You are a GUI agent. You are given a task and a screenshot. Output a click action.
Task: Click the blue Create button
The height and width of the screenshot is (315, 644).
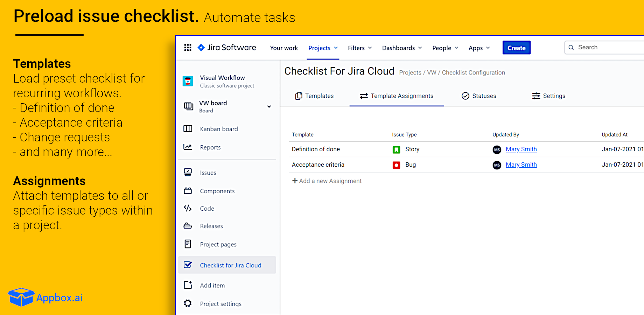pyautogui.click(x=516, y=48)
